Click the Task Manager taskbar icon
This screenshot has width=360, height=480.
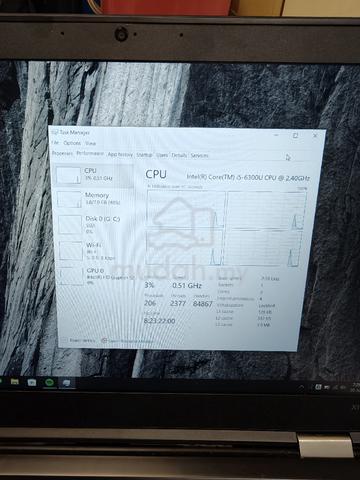point(66,383)
